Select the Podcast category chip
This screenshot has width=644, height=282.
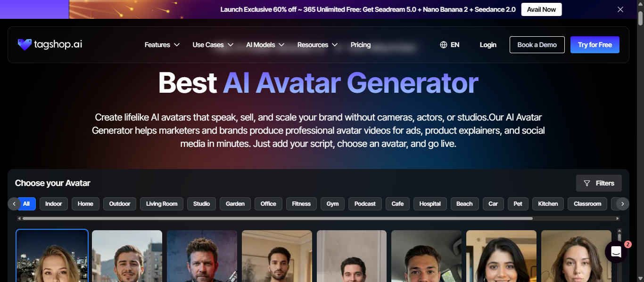365,204
